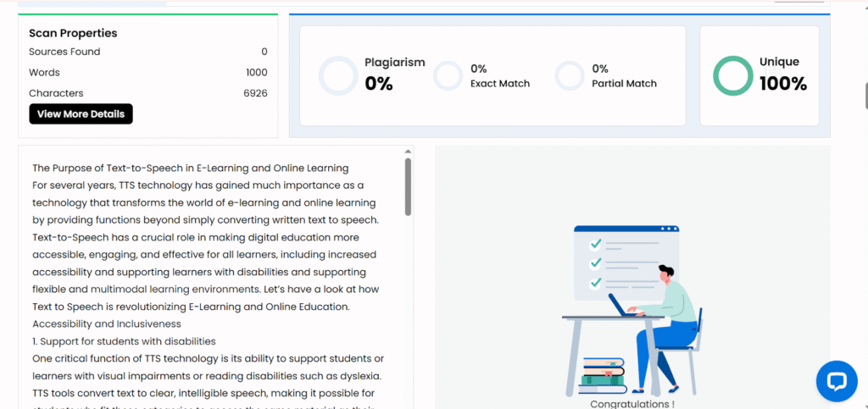Select the Partial Match circle indicator

click(570, 75)
